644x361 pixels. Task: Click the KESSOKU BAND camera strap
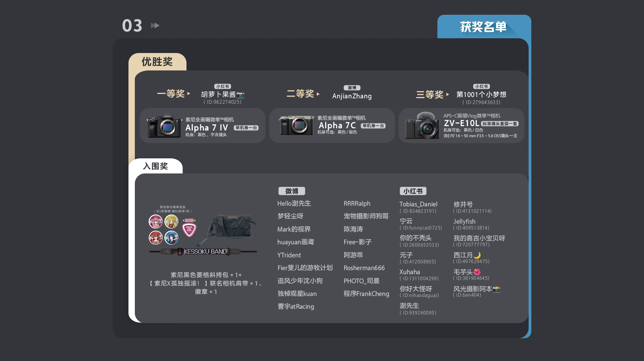203,252
